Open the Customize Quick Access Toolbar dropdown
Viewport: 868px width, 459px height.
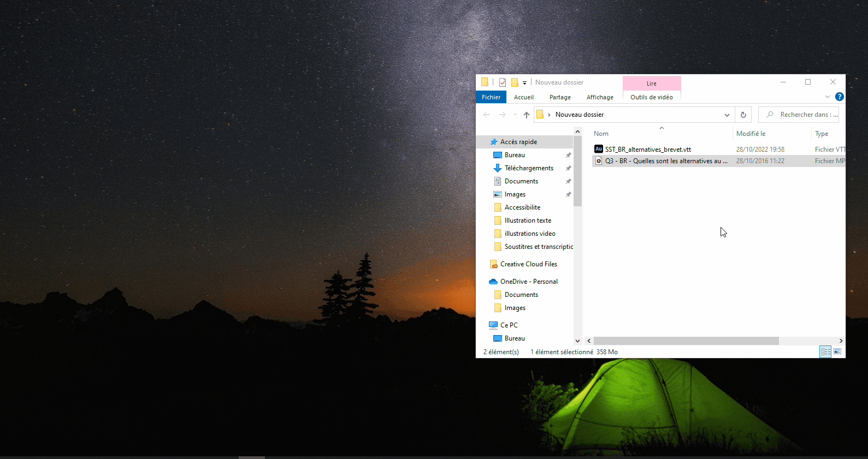tap(524, 83)
